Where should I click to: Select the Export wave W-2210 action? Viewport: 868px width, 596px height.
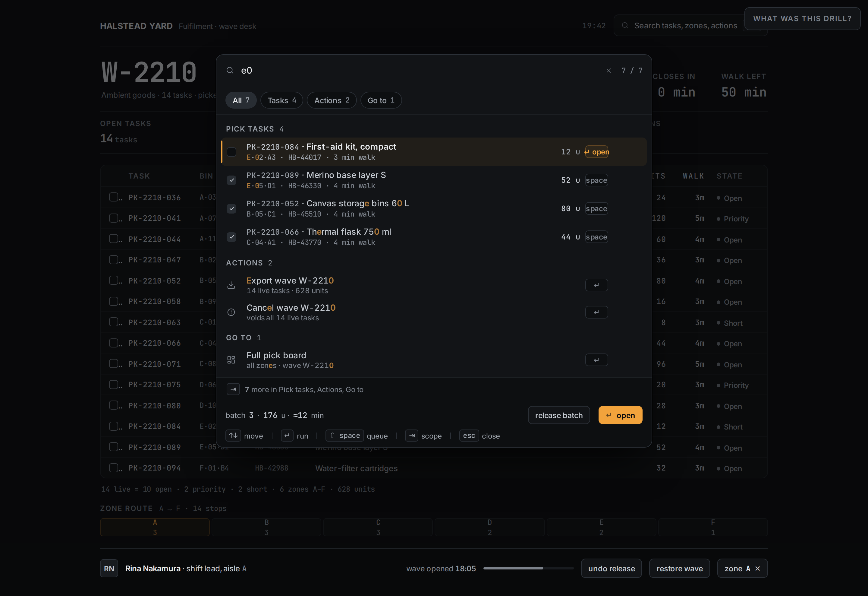434,285
